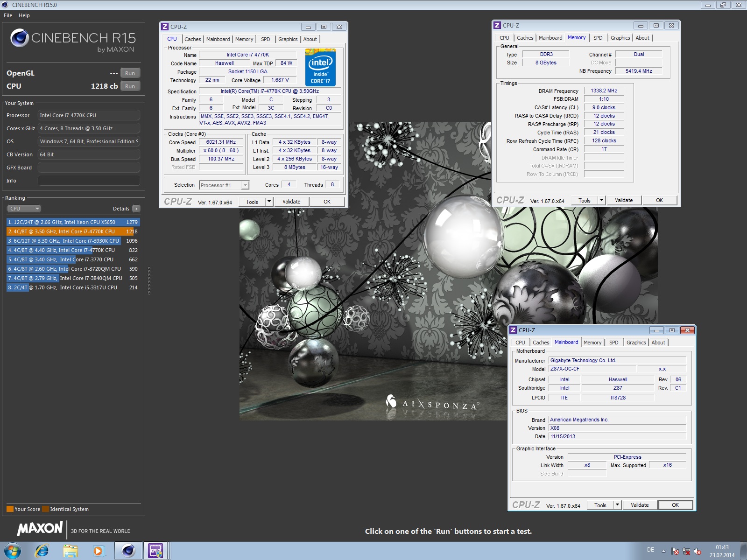Launch Internet Explorer from the taskbar

(42, 551)
